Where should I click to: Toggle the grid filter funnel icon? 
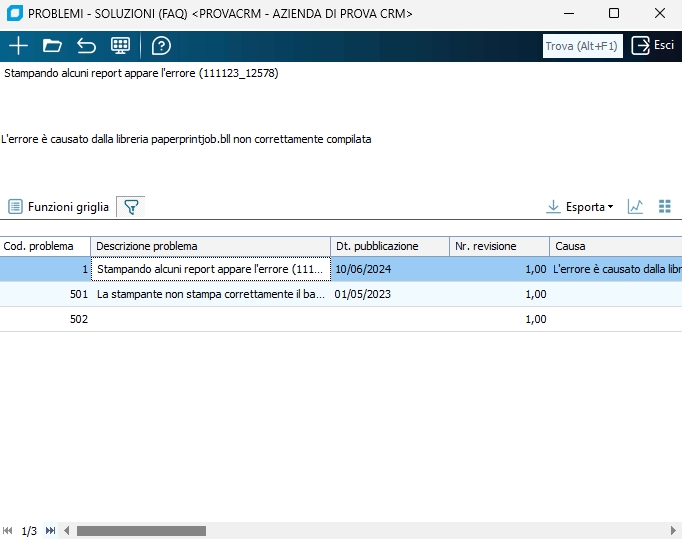click(131, 207)
